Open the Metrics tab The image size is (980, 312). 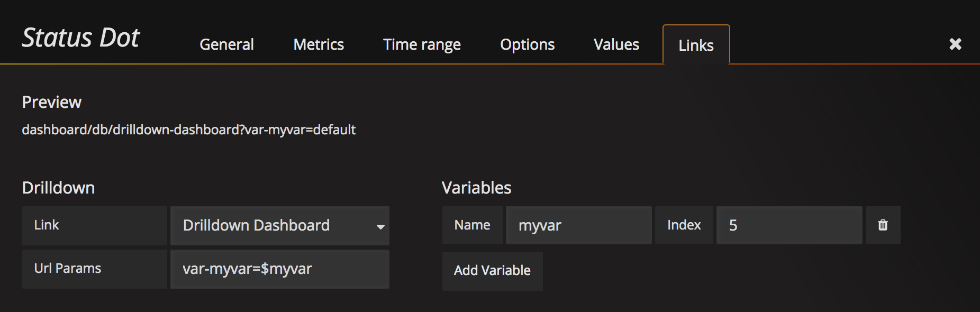pyautogui.click(x=319, y=44)
